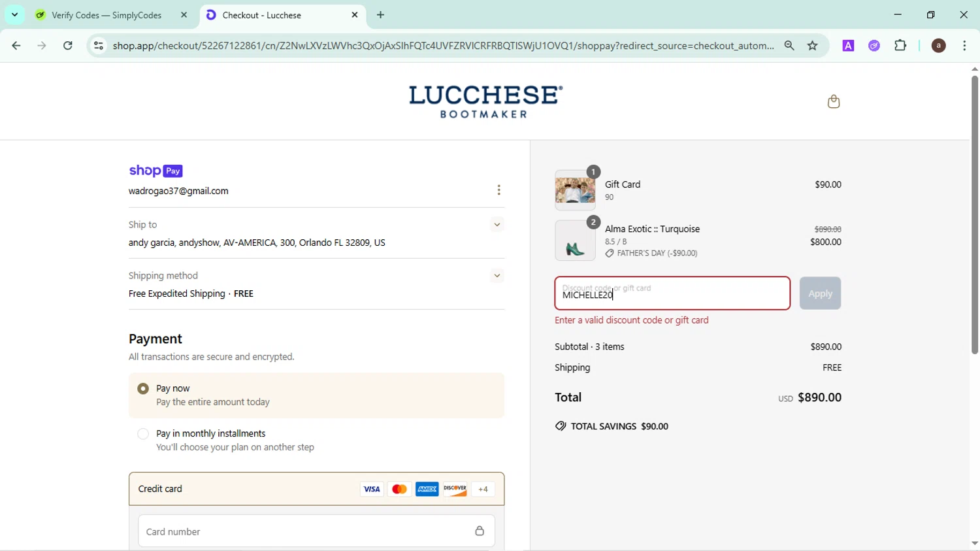Screen dimensions: 980x551
Task: Open the shopping bag cart icon
Action: [834, 101]
